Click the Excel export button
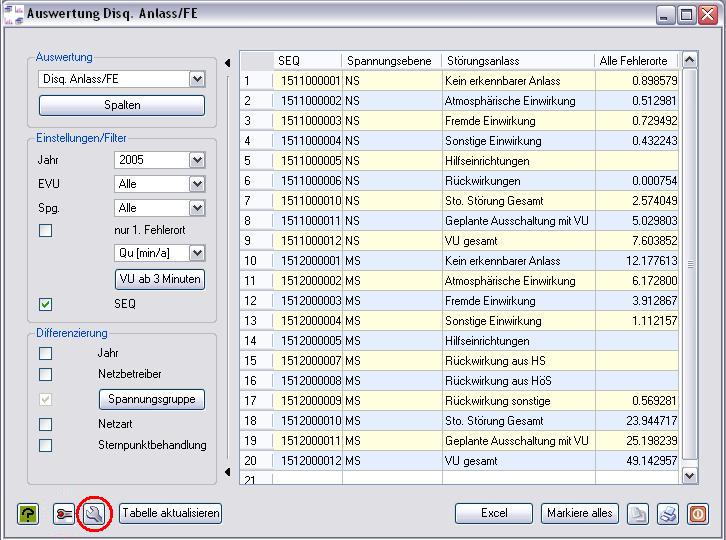This screenshot has height=540, width=726. [x=494, y=513]
